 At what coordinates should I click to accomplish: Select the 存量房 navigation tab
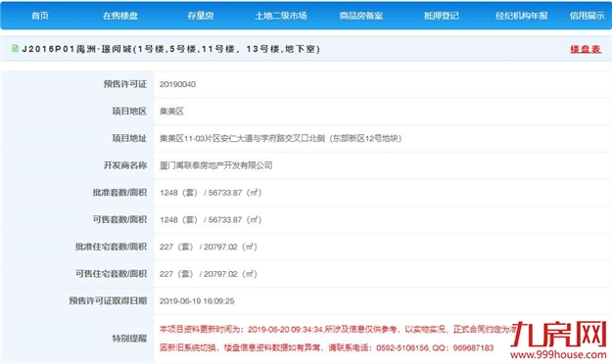click(x=200, y=16)
